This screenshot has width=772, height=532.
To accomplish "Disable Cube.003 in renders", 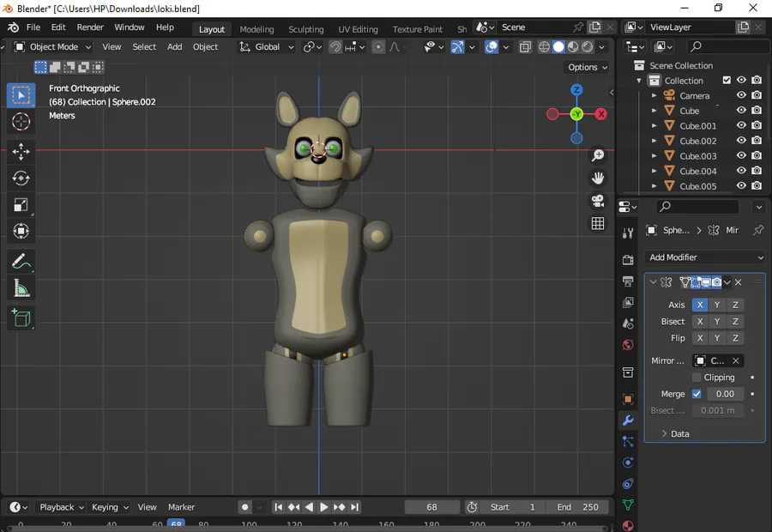I will pos(757,155).
